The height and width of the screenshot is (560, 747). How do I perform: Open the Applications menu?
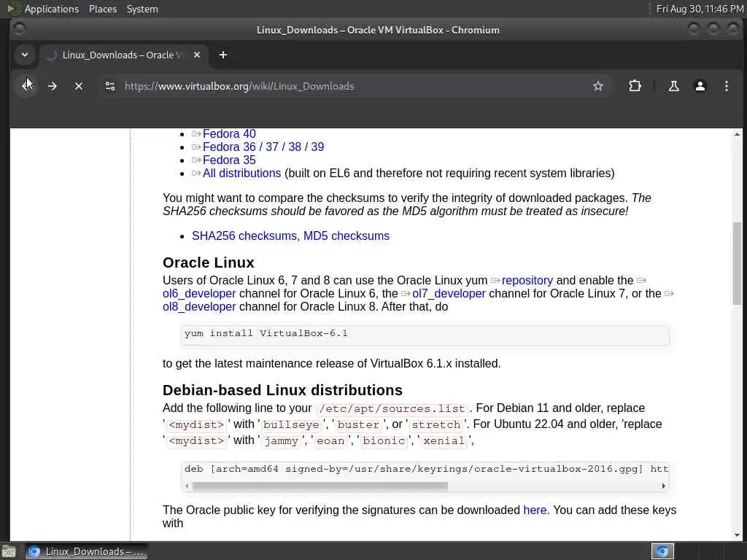(52, 9)
